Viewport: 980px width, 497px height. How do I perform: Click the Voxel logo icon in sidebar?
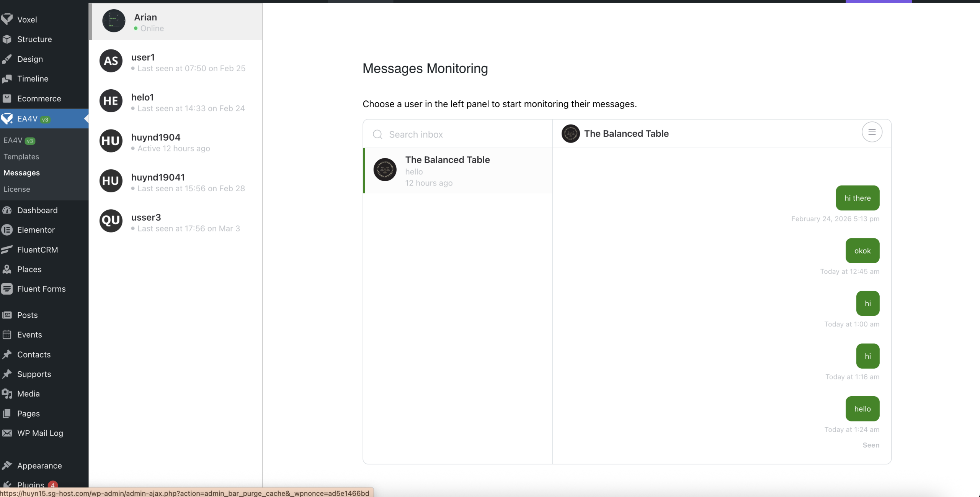(7, 19)
